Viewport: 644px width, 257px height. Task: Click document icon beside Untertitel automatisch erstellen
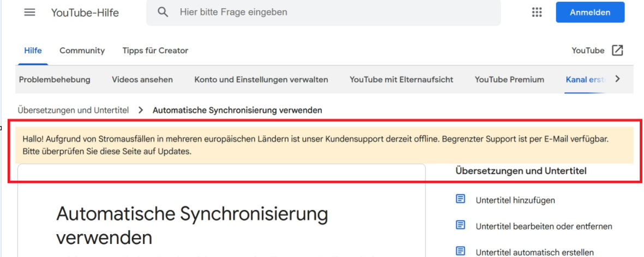[461, 251]
